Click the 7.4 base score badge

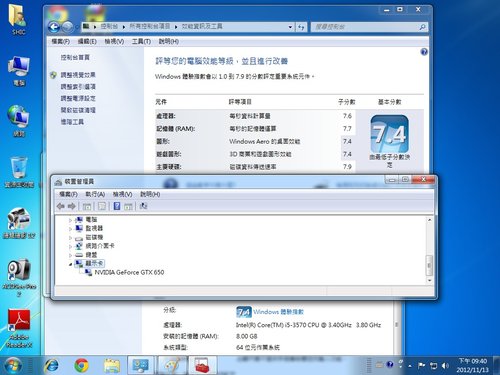click(390, 134)
